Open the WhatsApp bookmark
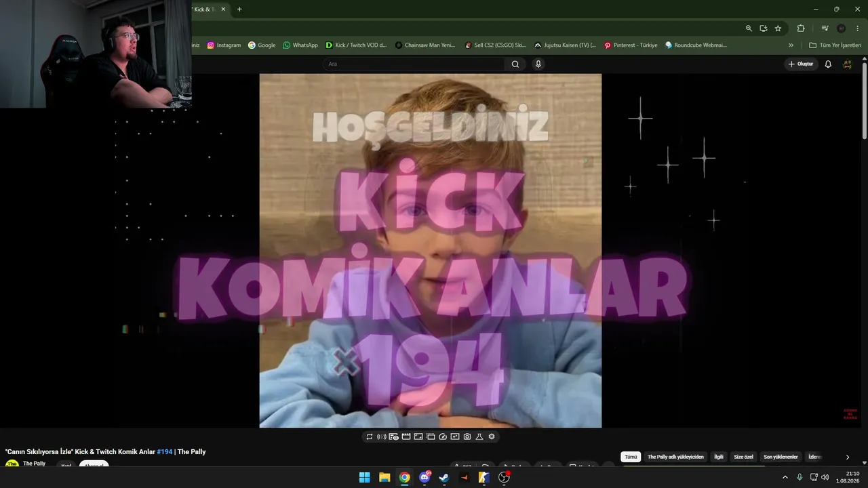Viewport: 868px width, 488px height. pyautogui.click(x=300, y=45)
